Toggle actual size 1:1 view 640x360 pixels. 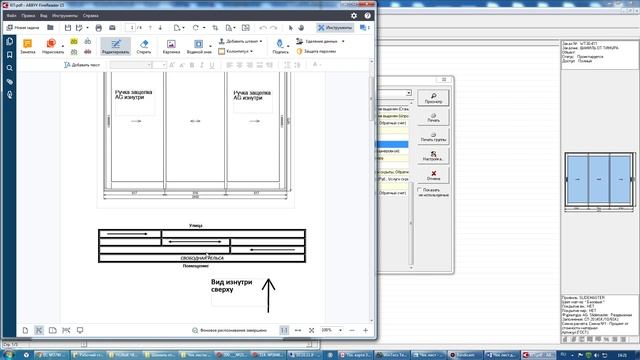pos(284,330)
